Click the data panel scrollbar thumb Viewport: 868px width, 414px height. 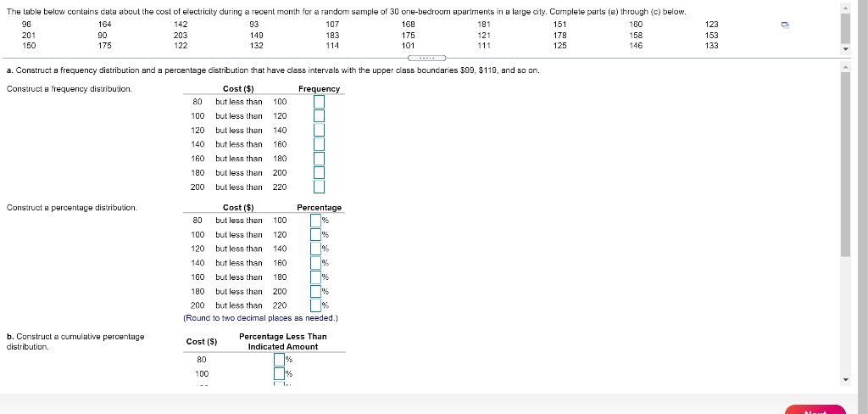[845, 29]
